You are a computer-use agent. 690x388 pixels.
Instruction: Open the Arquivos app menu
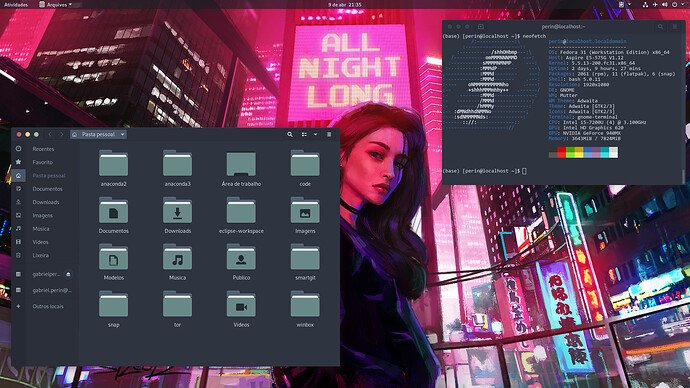[55, 4]
